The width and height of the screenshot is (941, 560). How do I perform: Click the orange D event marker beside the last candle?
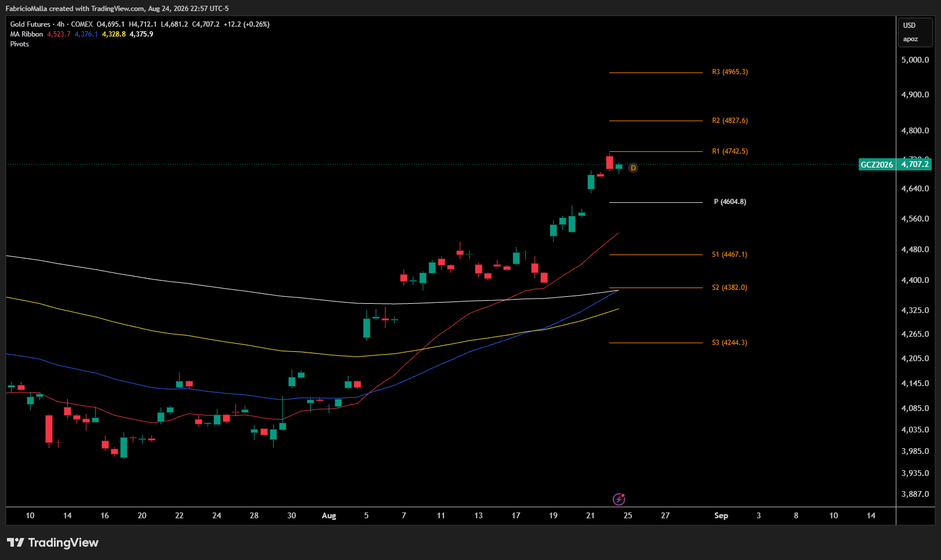point(633,168)
